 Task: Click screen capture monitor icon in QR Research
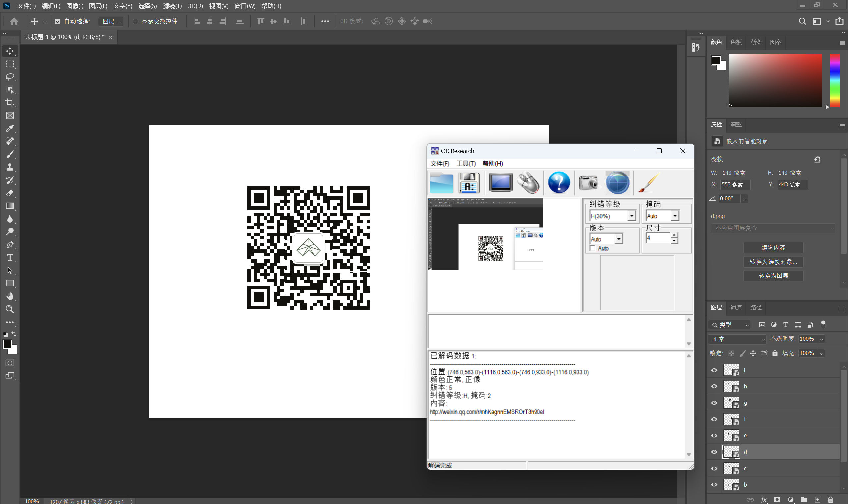click(x=501, y=183)
